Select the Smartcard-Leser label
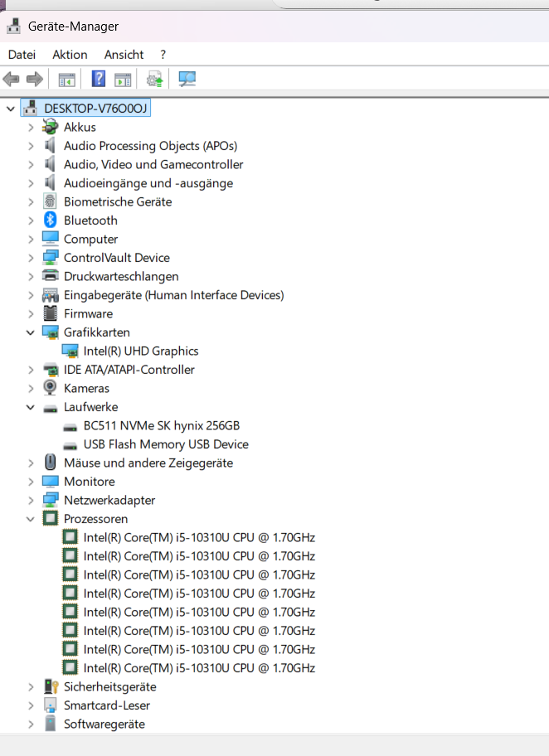The width and height of the screenshot is (549, 756). [x=107, y=705]
